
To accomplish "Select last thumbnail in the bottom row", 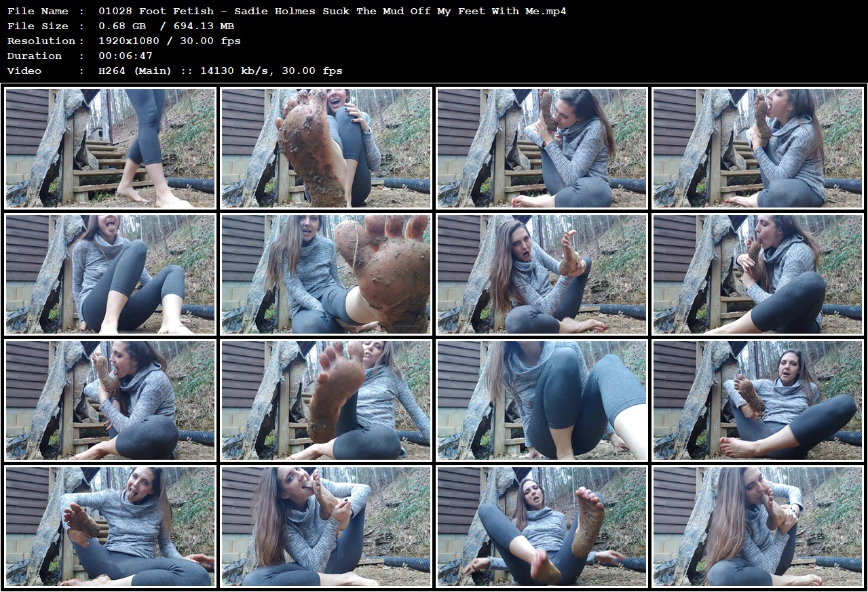I will [758, 526].
